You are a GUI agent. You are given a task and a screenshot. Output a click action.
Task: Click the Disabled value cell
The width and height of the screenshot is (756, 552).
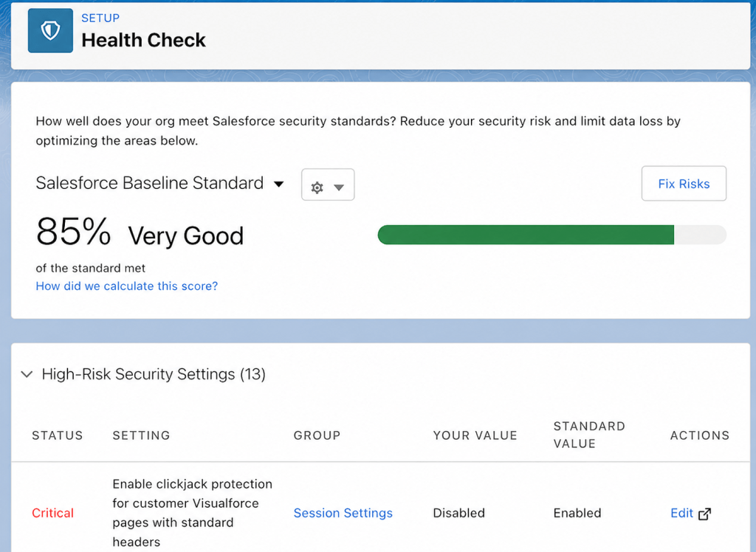coord(458,513)
